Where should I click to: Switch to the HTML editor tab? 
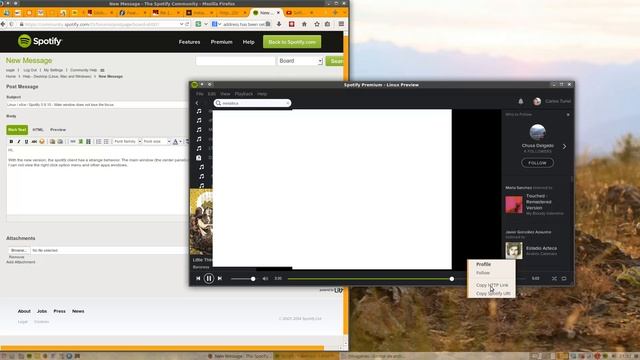coord(38,129)
